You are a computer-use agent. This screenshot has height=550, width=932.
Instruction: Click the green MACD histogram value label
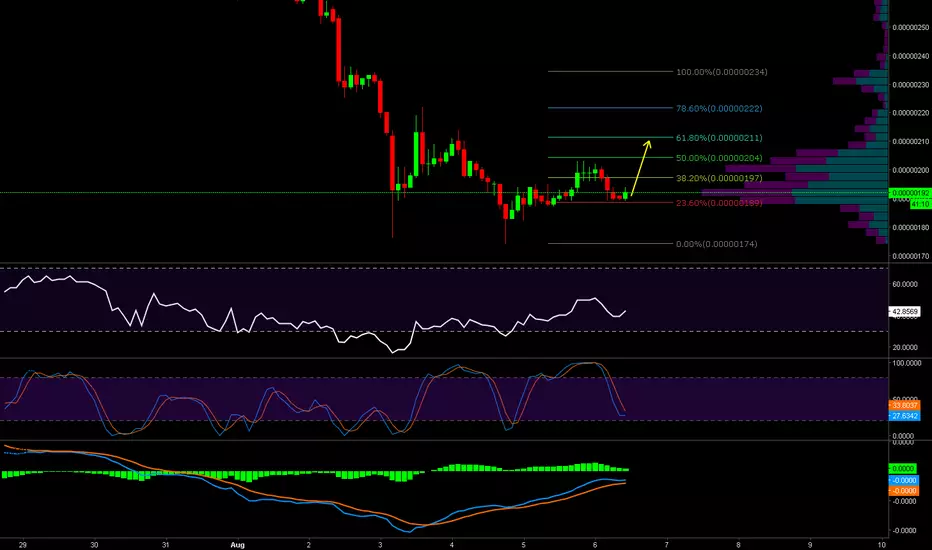tap(903, 469)
